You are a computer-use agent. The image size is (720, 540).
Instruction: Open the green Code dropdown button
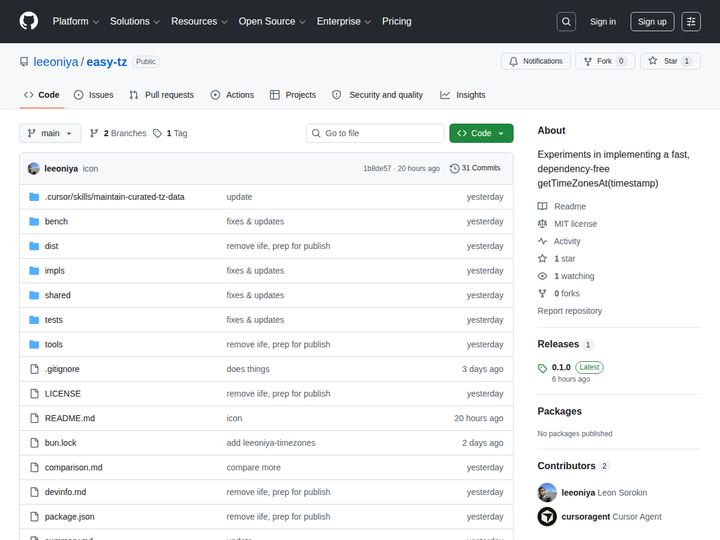[x=481, y=133]
